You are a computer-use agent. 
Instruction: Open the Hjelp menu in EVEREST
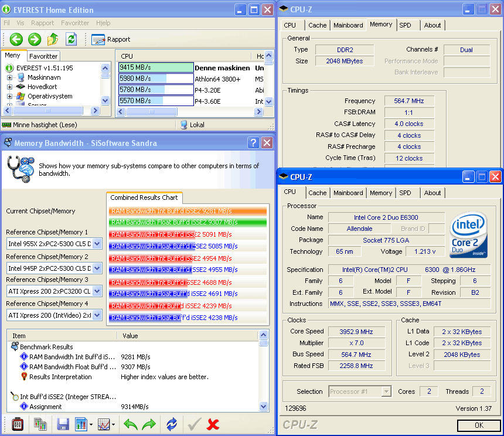point(103,23)
